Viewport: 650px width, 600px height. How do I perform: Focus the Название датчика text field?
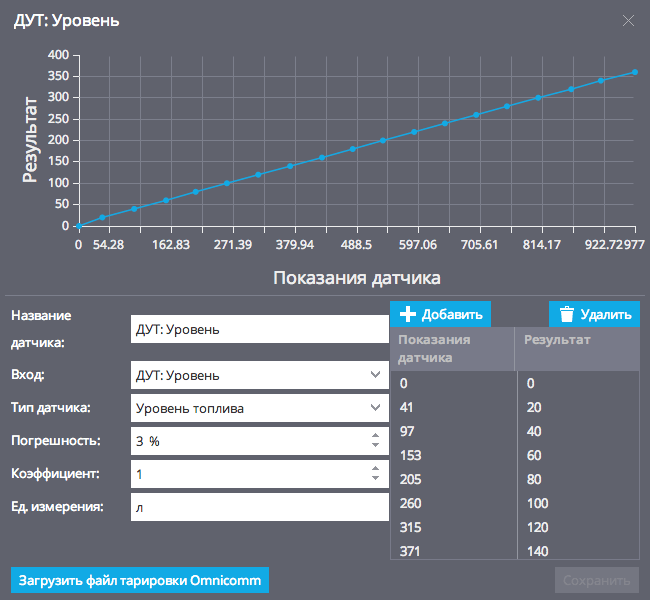click(260, 329)
